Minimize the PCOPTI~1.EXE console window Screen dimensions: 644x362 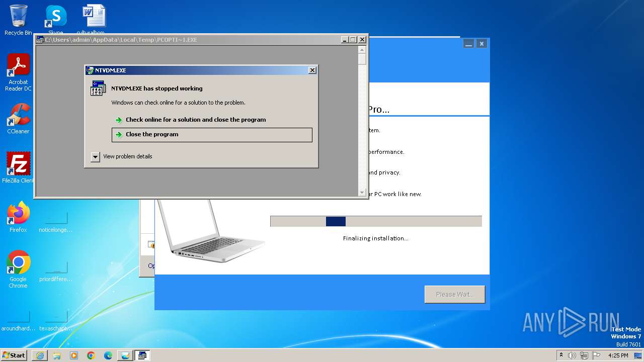tap(345, 40)
